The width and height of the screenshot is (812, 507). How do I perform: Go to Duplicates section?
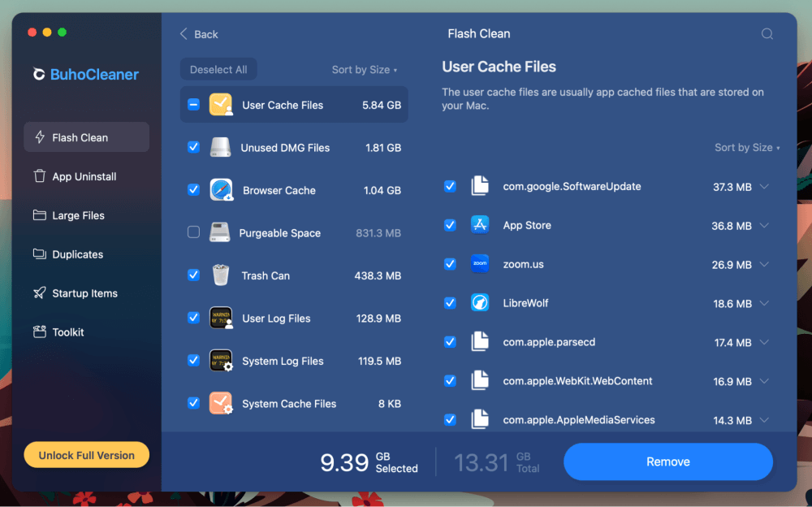coord(87,254)
